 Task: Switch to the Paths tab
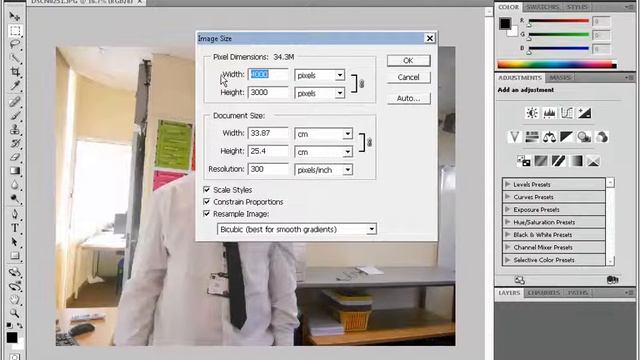click(x=578, y=293)
